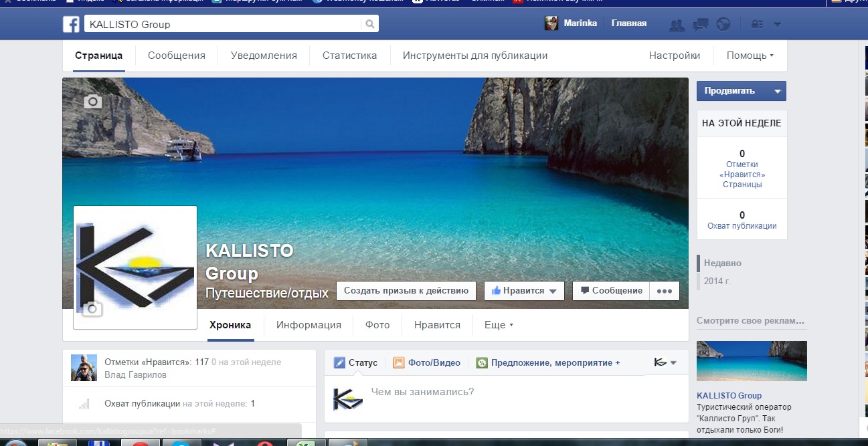
Task: Click the Windows Start button
Action: (15, 443)
